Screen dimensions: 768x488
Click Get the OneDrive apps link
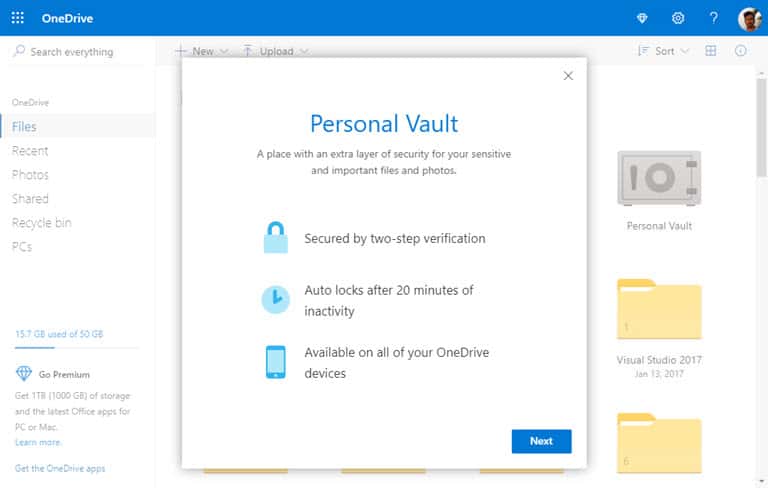tap(60, 468)
